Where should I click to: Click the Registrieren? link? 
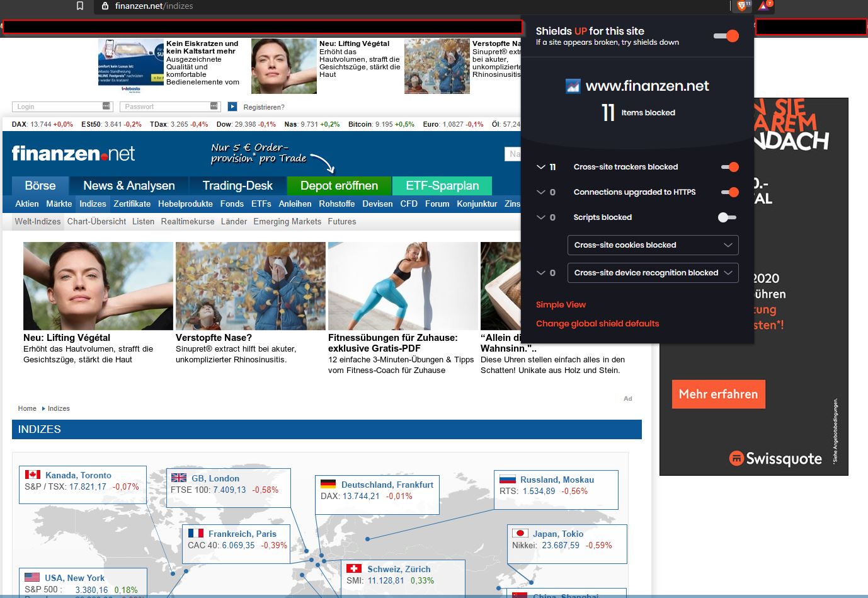pyautogui.click(x=264, y=107)
